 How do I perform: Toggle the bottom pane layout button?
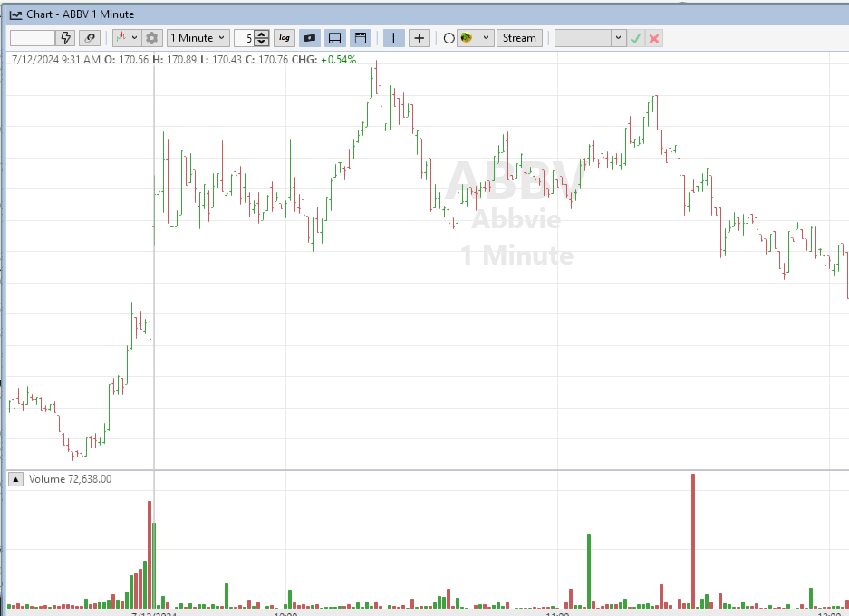pos(335,38)
